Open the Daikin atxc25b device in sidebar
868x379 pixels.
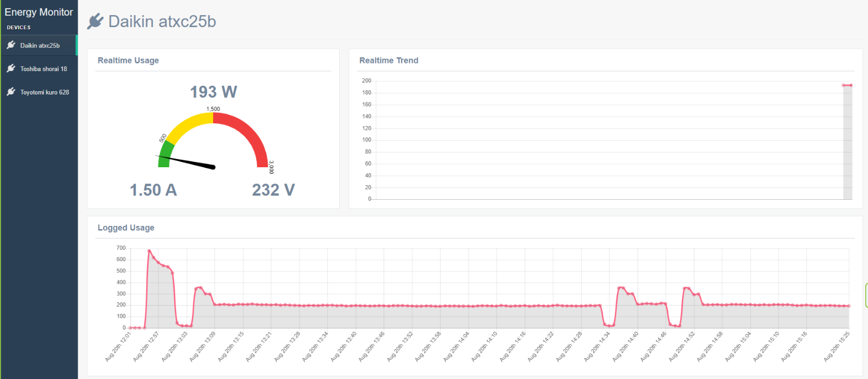(39, 46)
